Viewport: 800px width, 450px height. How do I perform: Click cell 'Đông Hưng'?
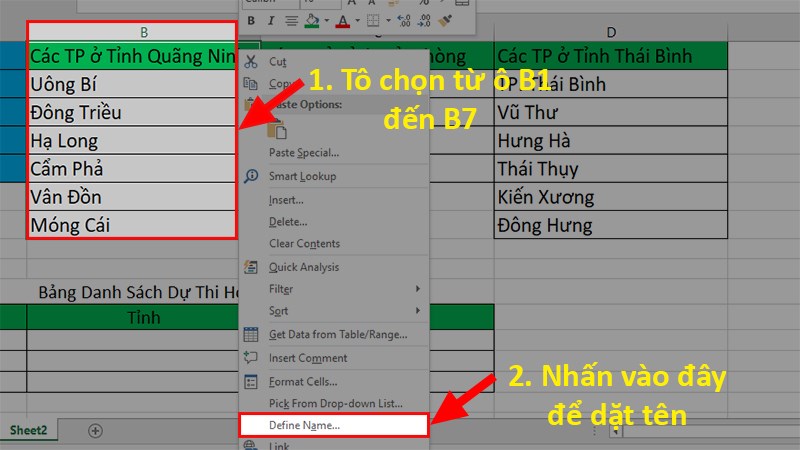click(x=611, y=224)
